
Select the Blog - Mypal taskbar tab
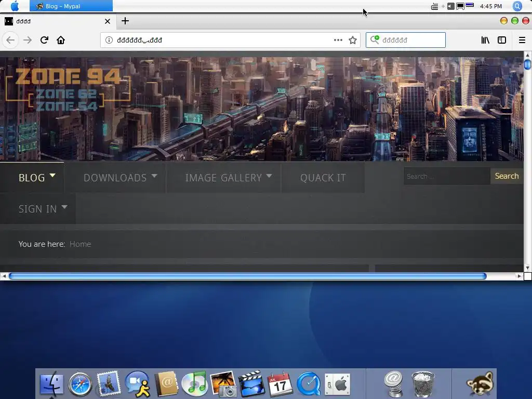71,6
